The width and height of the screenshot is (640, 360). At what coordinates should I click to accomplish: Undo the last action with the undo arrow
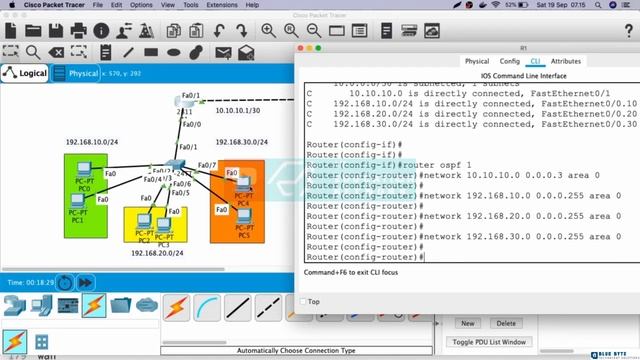coord(219,31)
